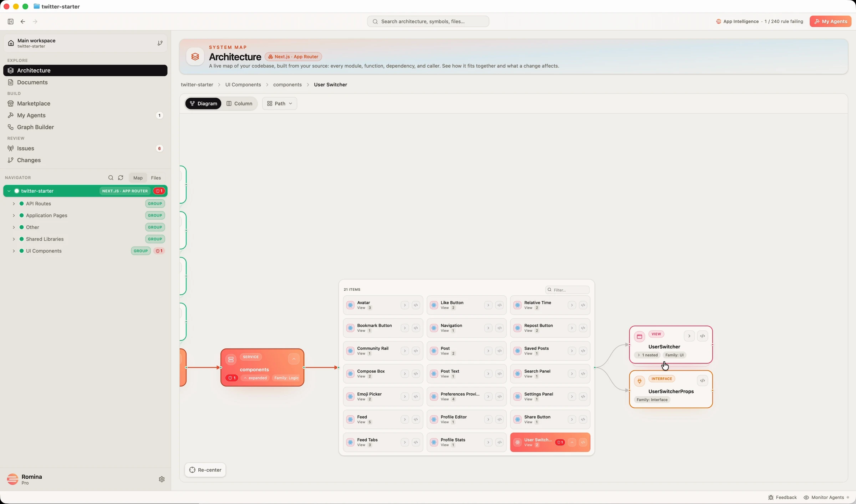The height and width of the screenshot is (504, 856).
Task: Open code icon for Like Button item
Action: click(499, 305)
